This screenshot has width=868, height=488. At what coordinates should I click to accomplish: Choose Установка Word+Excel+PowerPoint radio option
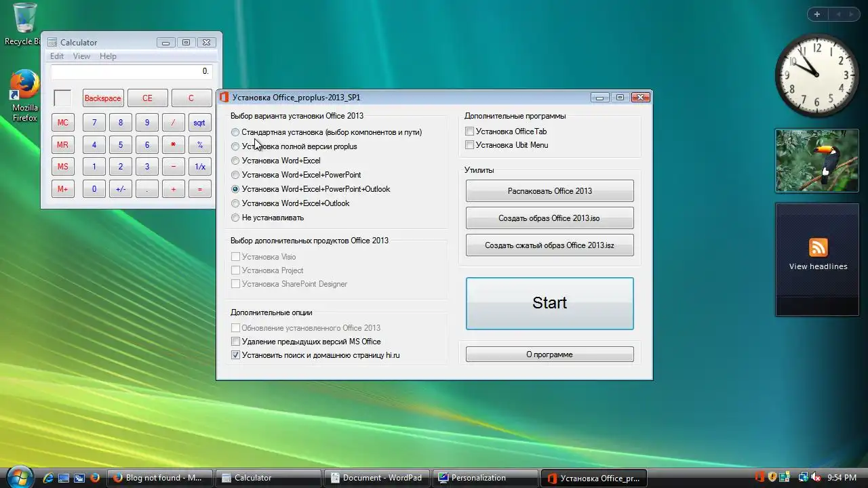click(235, 175)
